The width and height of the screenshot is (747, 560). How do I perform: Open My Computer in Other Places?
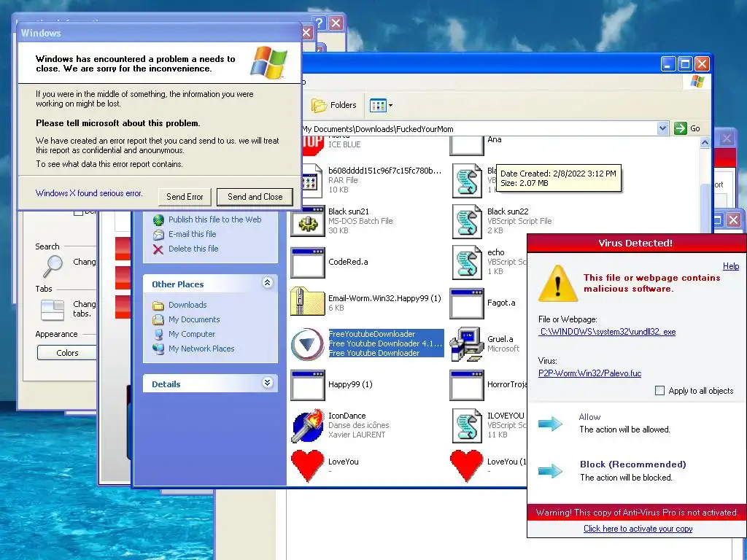192,334
